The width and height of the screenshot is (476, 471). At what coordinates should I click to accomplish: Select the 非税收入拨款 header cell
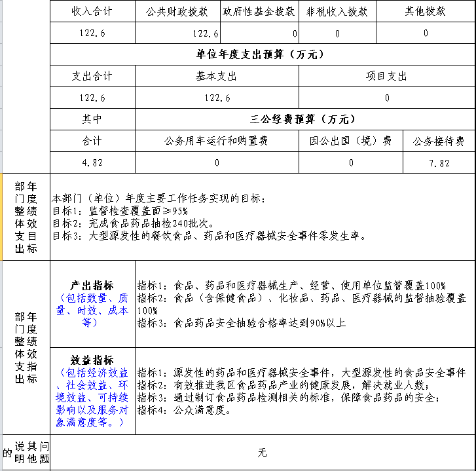pyautogui.click(x=337, y=11)
